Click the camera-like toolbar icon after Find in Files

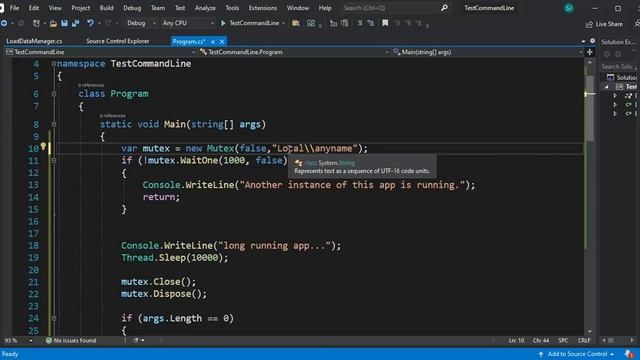pos(311,23)
